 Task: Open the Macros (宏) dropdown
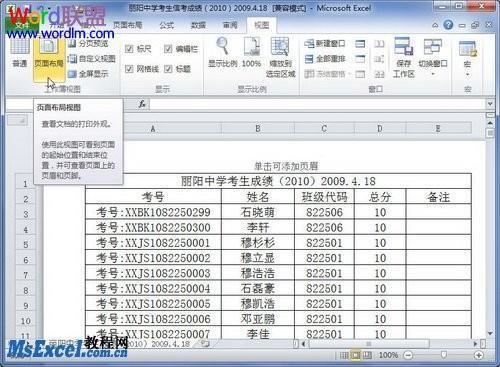pyautogui.click(x=467, y=57)
